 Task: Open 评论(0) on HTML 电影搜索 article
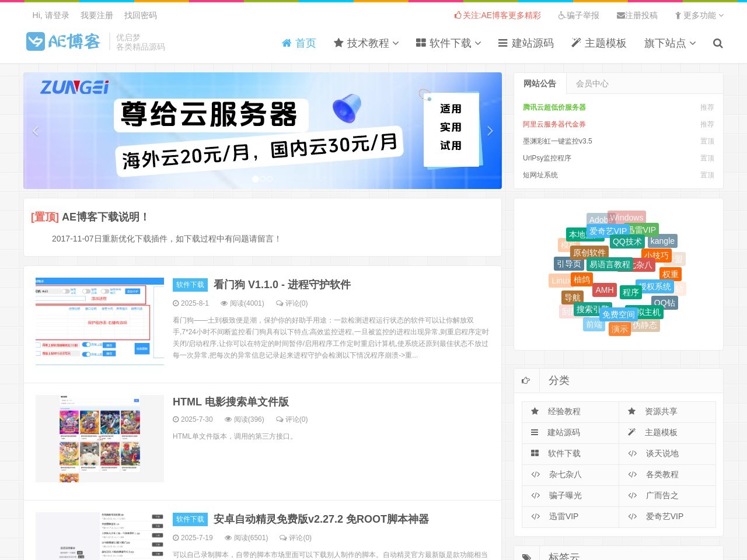pos(292,419)
